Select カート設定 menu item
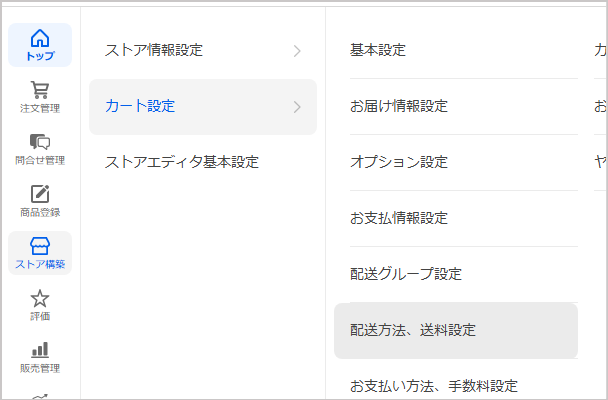Image resolution: width=608 pixels, height=400 pixels. click(203, 107)
